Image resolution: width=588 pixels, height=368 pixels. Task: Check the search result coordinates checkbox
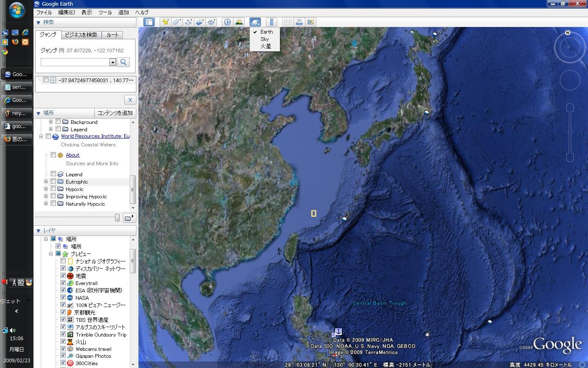(x=46, y=80)
